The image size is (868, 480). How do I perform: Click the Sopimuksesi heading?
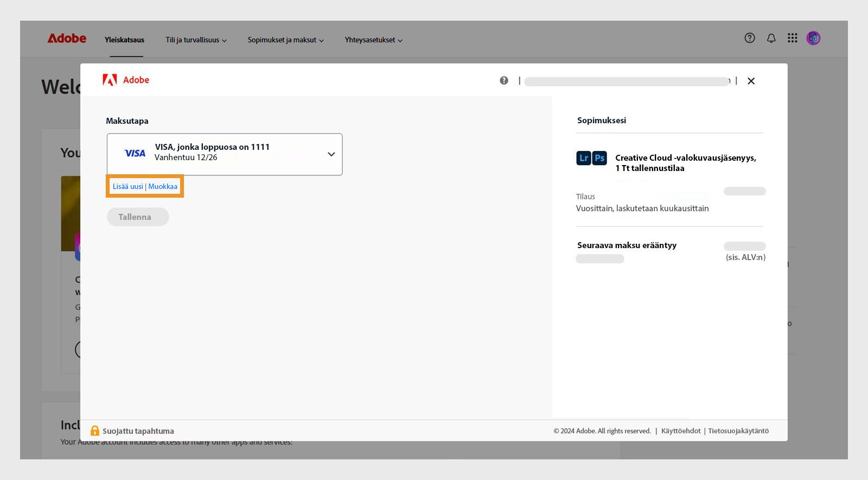click(602, 121)
